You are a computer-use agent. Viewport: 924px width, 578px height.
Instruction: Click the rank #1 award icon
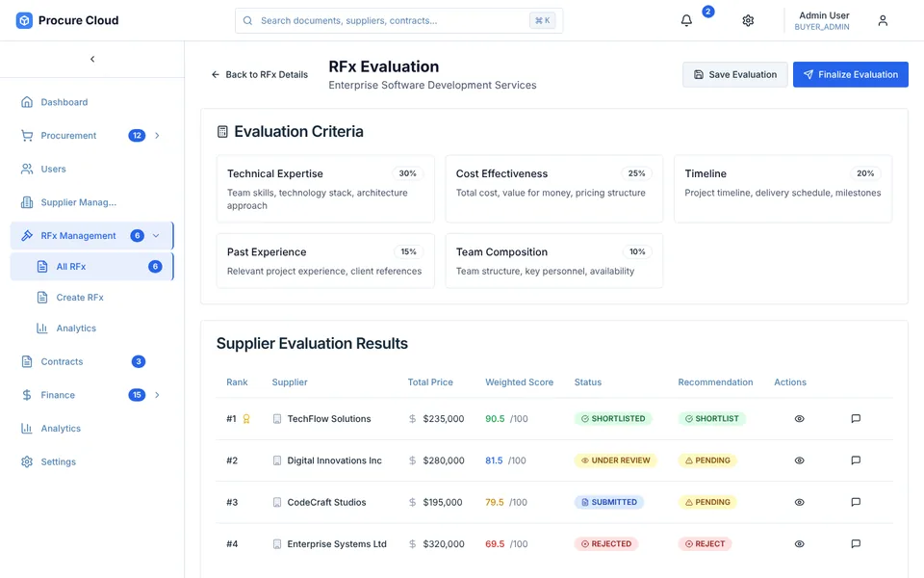tap(246, 419)
